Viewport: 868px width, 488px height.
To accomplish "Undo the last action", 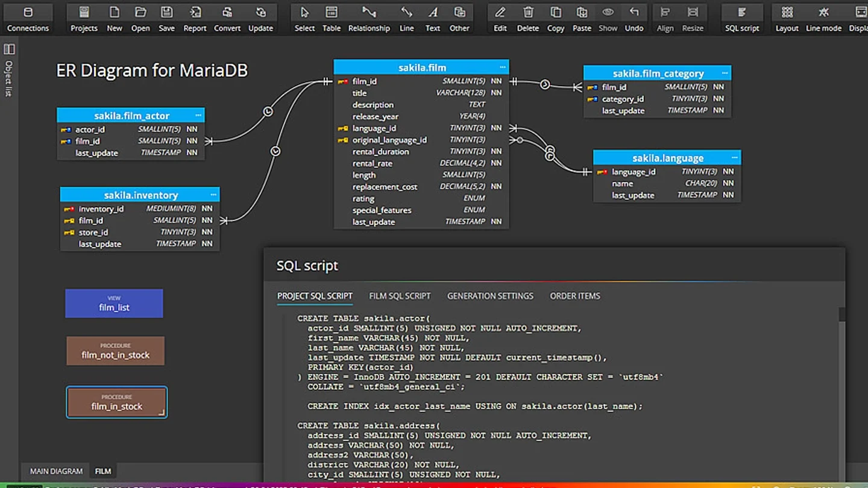I will coord(634,19).
